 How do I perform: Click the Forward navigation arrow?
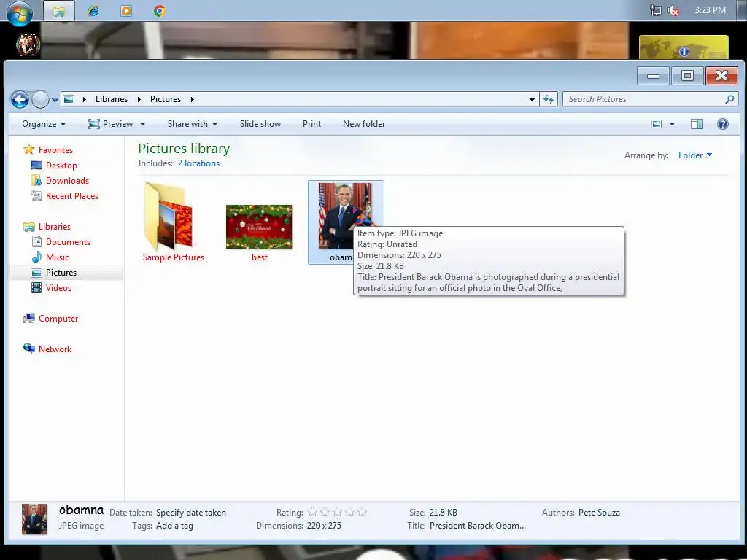(41, 99)
